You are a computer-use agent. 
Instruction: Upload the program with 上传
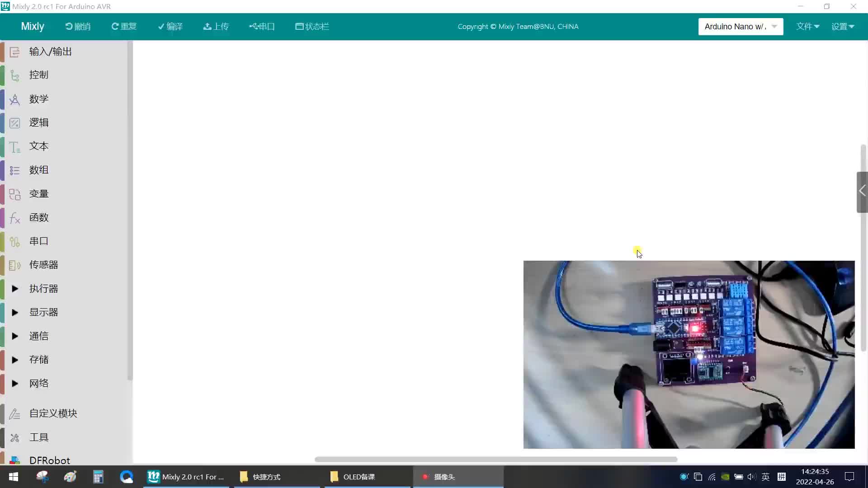216,27
